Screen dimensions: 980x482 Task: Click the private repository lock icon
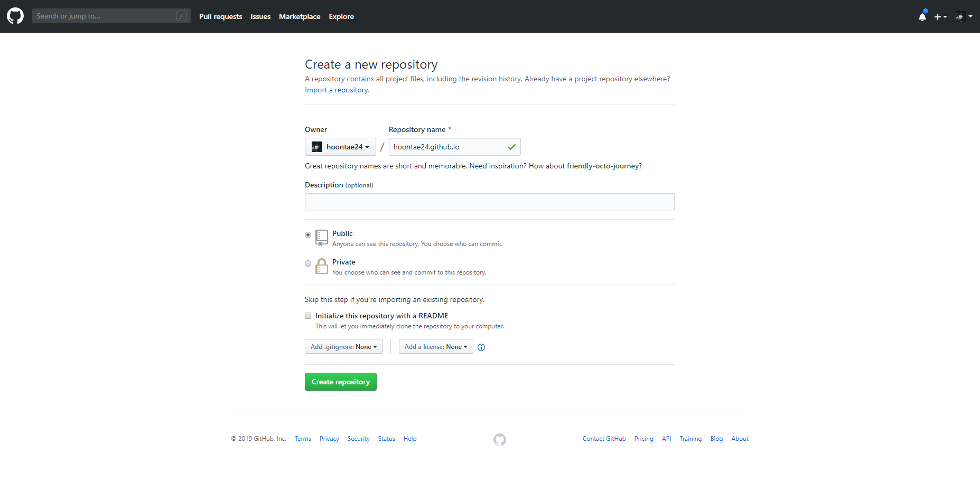click(x=322, y=266)
